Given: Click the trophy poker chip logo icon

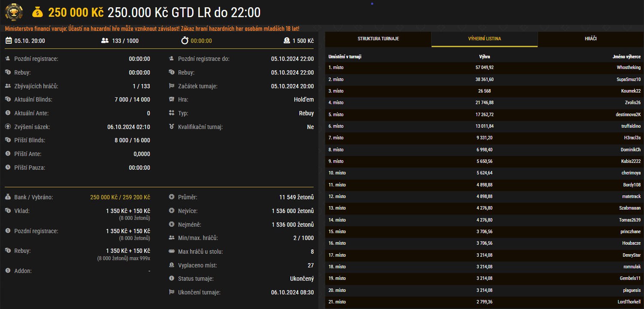Looking at the screenshot, I should click(14, 12).
